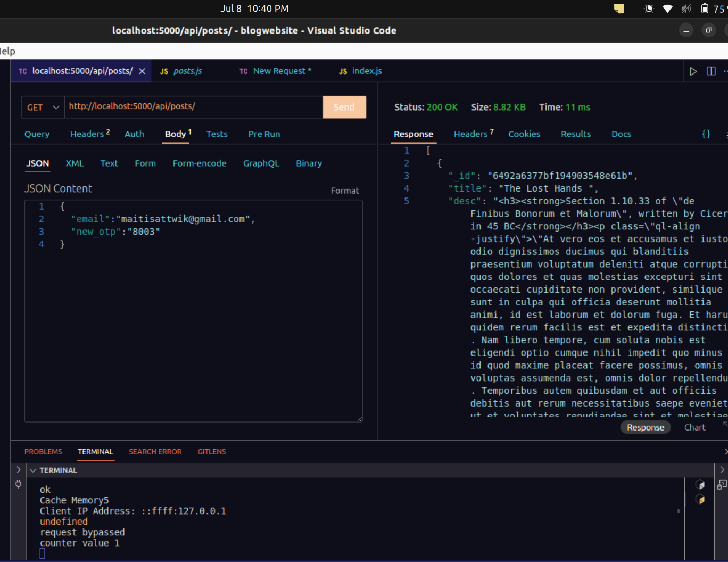This screenshot has height=562, width=728.
Task: Select the Form body type
Action: tap(145, 163)
